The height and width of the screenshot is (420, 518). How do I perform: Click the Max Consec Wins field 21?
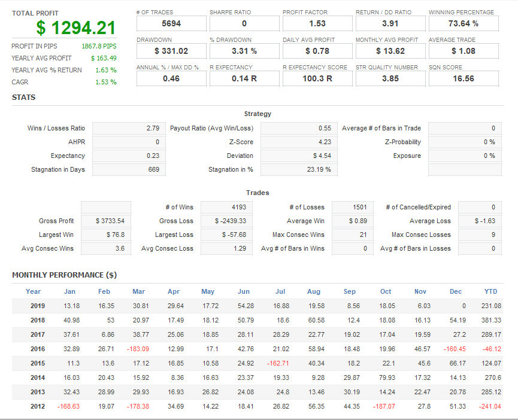point(353,235)
